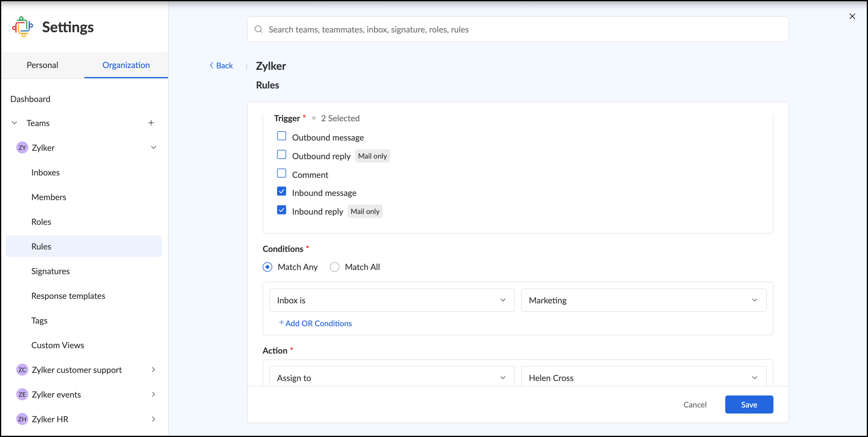Screen dimensions: 868x437
Task: Uncheck the Inbound reply trigger
Action: [x=281, y=210]
